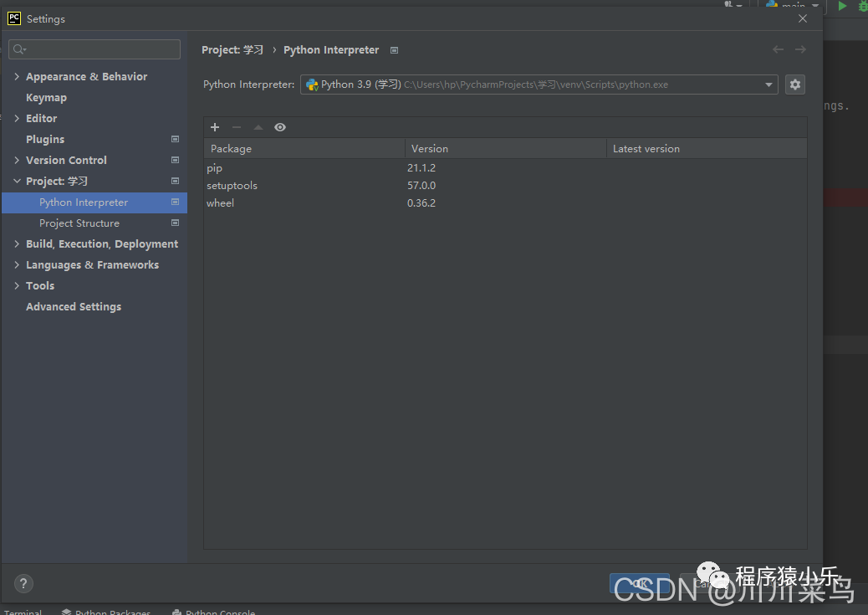Expand Build, Execution, Deployment section
Viewport: 868px width, 615px height.
pyautogui.click(x=17, y=244)
